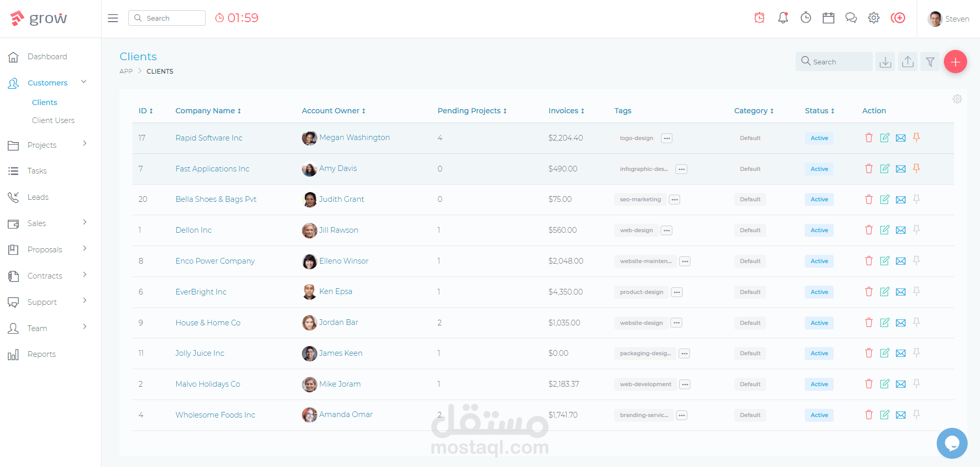Open the chat messages icon
This screenshot has width=980, height=467.
[x=851, y=18]
